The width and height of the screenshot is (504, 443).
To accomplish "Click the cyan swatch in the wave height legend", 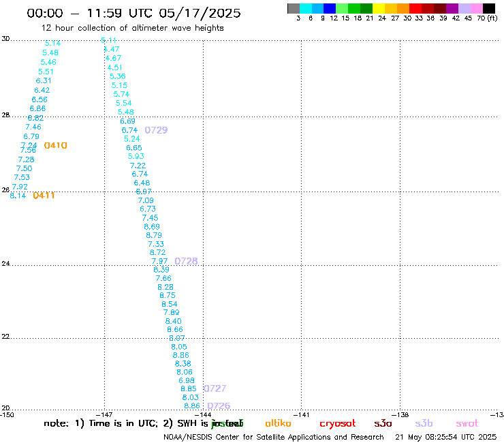I will pos(306,8).
